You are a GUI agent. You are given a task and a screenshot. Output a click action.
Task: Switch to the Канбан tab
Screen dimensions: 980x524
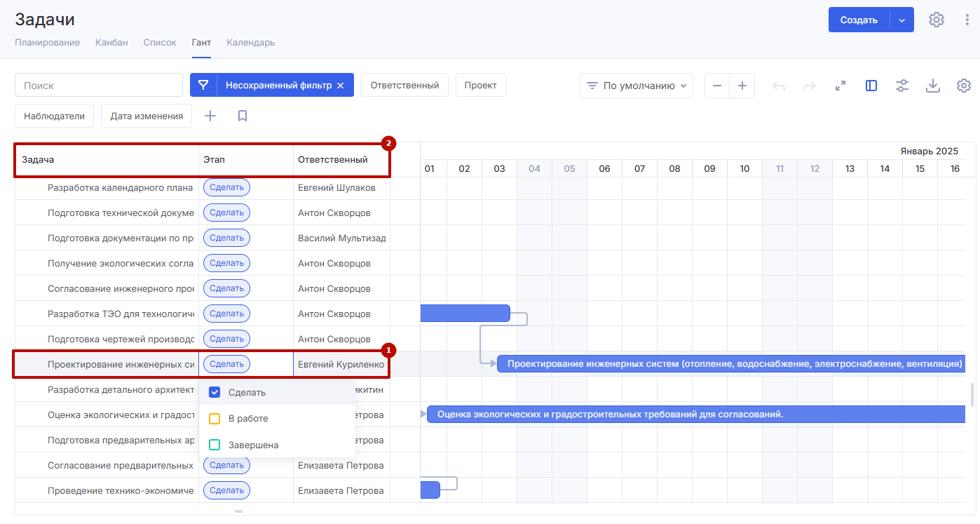[x=111, y=42]
